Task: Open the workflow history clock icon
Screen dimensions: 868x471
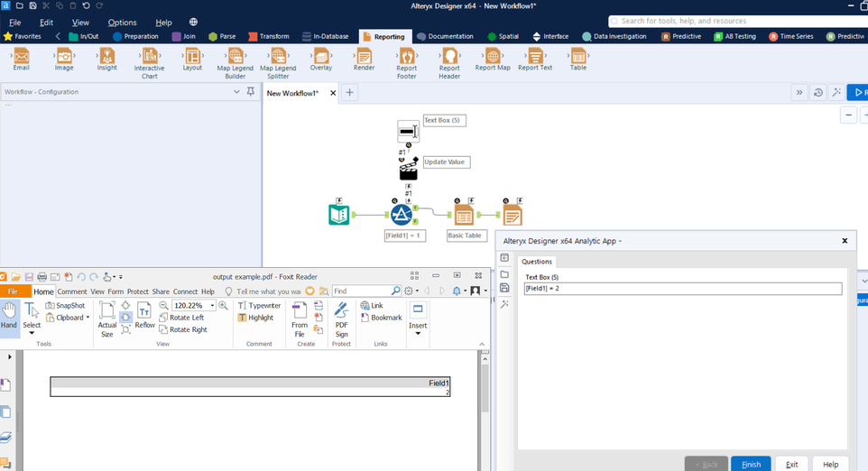Action: 818,92
